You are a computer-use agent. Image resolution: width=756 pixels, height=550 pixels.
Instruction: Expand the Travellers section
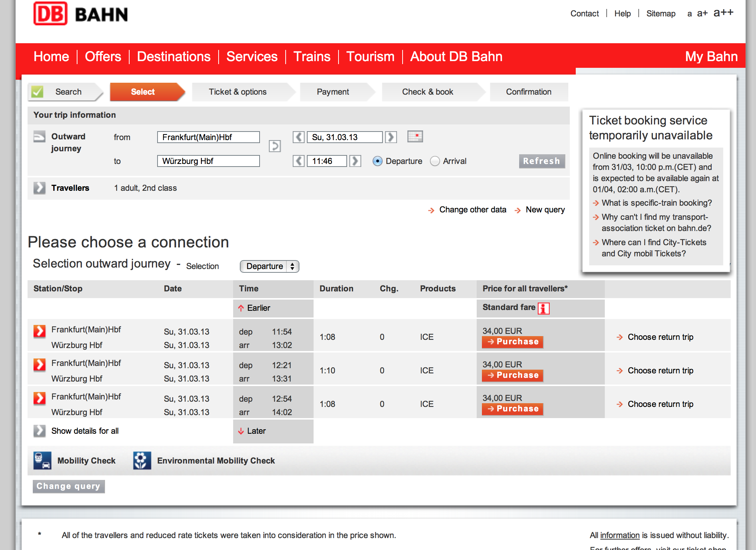pos(39,188)
